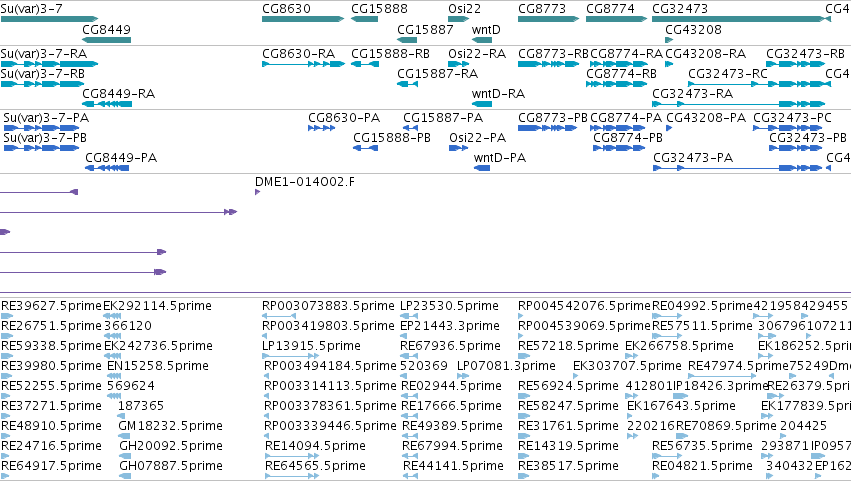Image resolution: width=851 pixels, height=481 pixels.
Task: Click protein CG15887-PA
Action: [443, 118]
